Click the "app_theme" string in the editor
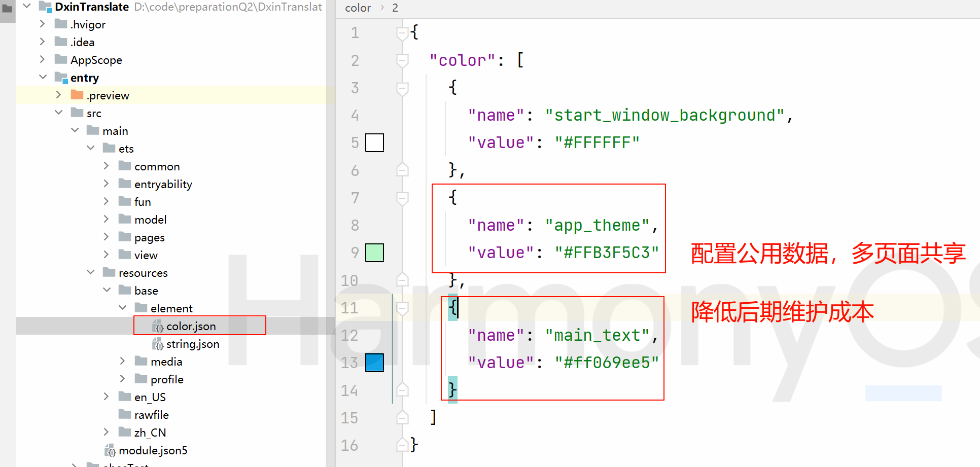 click(x=597, y=226)
